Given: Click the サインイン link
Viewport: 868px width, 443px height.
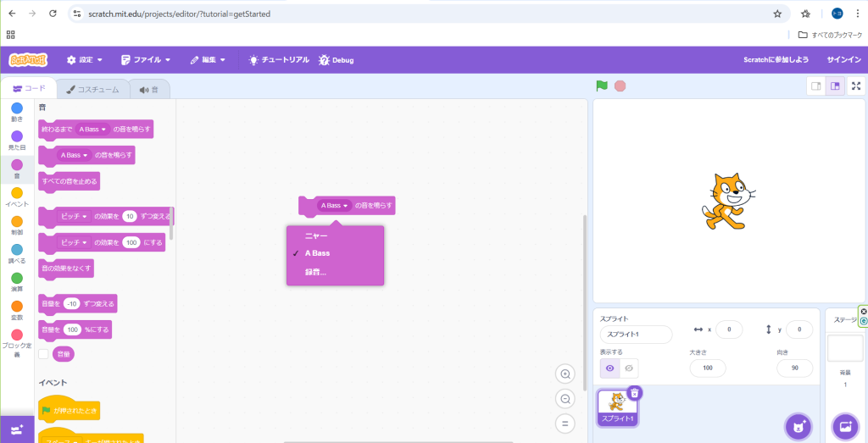Looking at the screenshot, I should [843, 60].
